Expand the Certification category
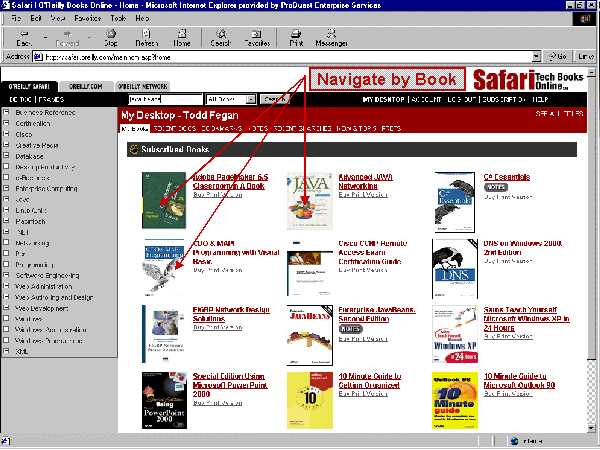The height and width of the screenshot is (450, 600). (6, 123)
